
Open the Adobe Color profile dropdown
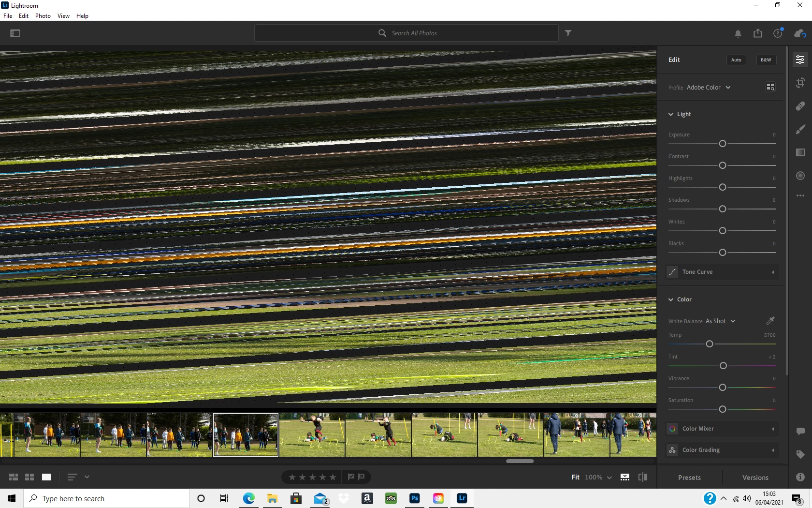click(709, 88)
